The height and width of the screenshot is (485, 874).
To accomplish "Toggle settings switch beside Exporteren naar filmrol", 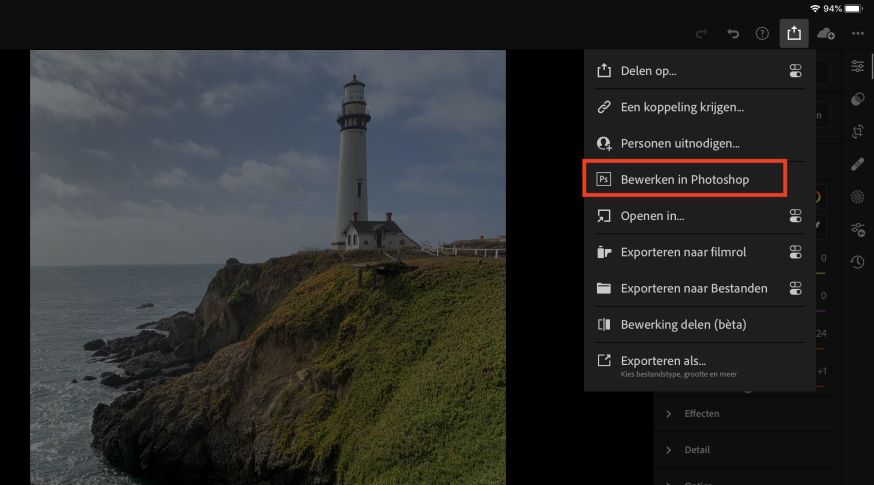I will 795,252.
